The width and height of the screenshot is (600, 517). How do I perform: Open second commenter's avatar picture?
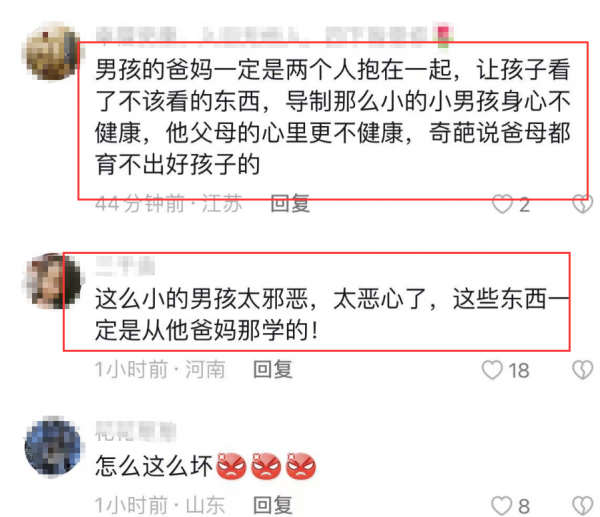click(x=52, y=281)
